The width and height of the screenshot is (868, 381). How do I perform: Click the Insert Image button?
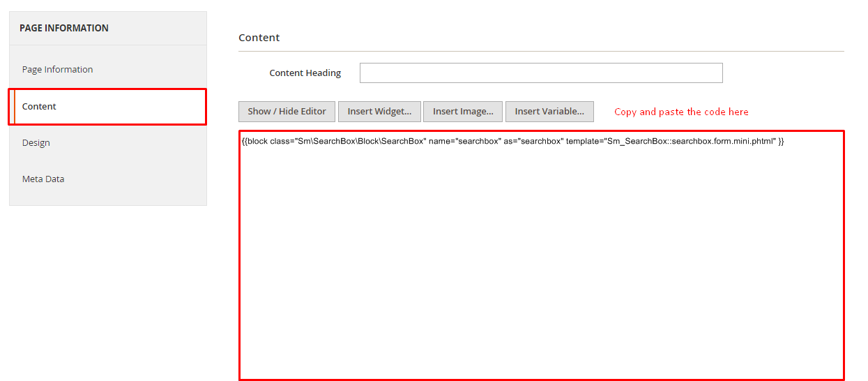click(x=463, y=112)
